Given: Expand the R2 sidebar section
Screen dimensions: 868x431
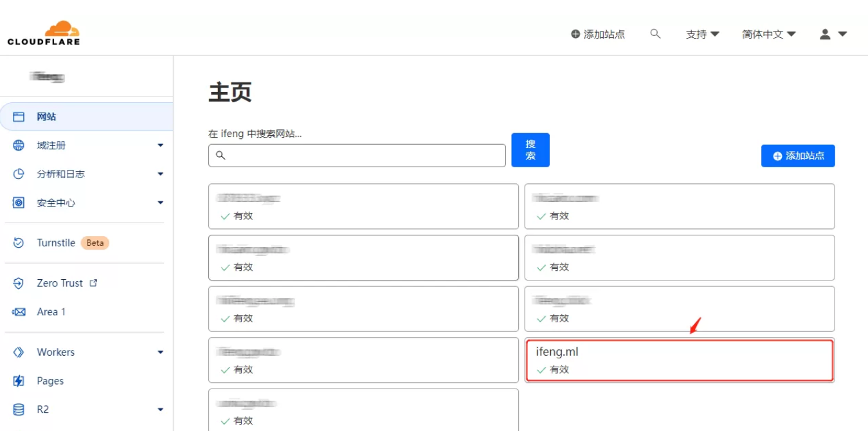Looking at the screenshot, I should [161, 409].
